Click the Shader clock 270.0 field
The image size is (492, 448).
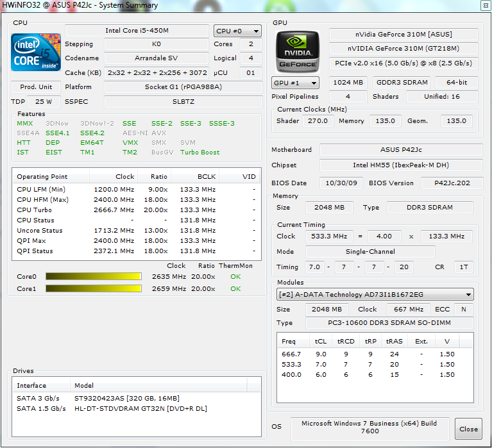coord(318,121)
